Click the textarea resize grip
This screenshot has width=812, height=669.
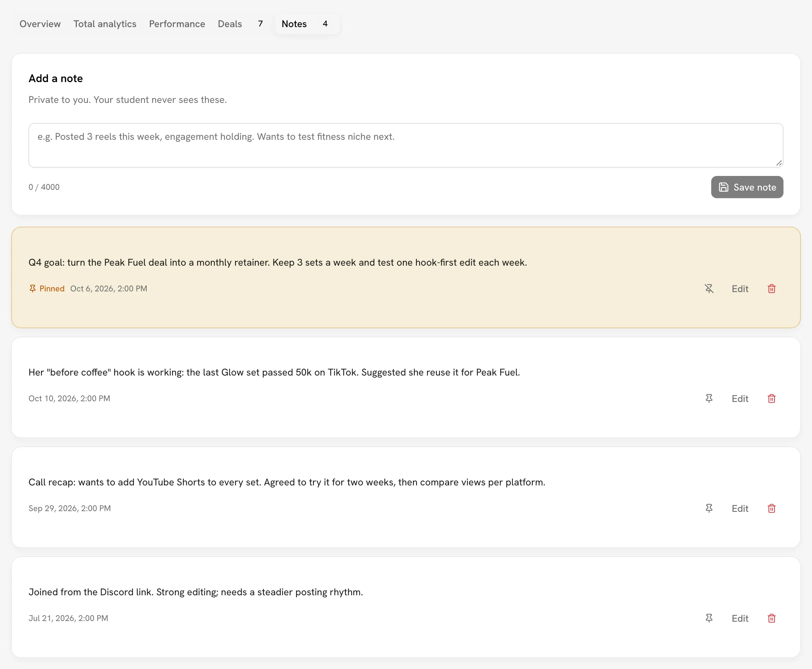(x=779, y=163)
